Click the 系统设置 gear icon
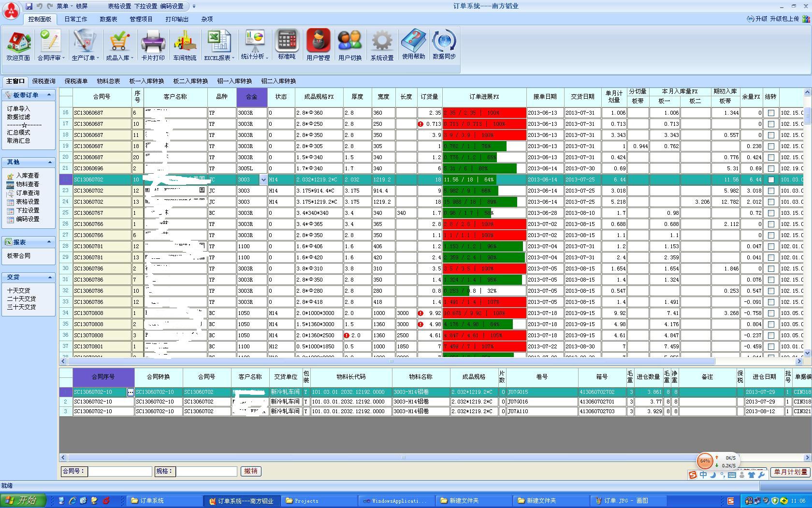The height and width of the screenshot is (508, 812). click(x=382, y=45)
